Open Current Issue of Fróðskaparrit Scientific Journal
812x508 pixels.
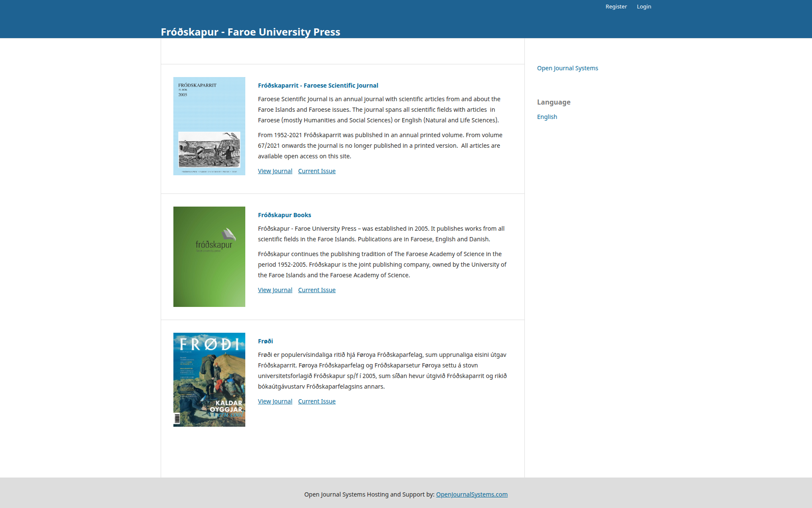pyautogui.click(x=317, y=171)
